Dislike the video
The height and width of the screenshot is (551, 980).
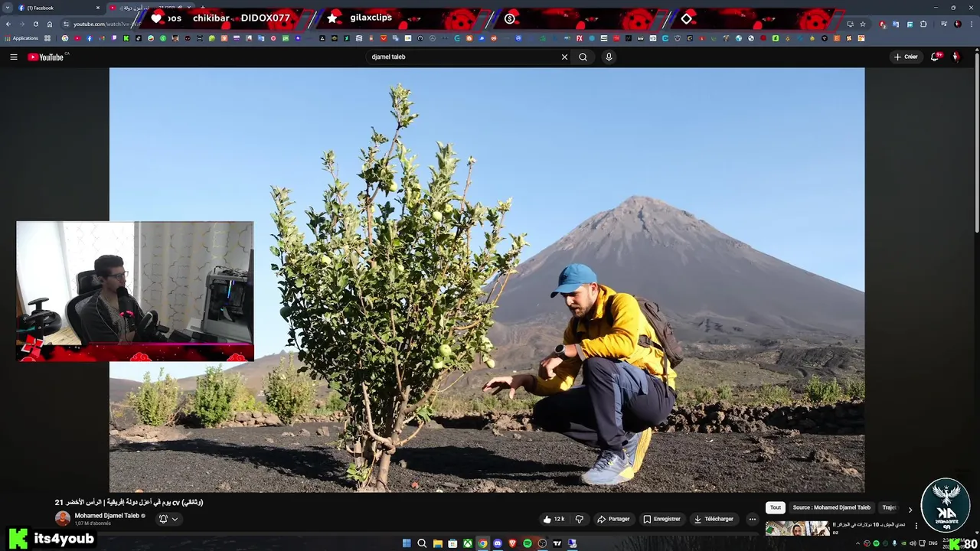(579, 519)
